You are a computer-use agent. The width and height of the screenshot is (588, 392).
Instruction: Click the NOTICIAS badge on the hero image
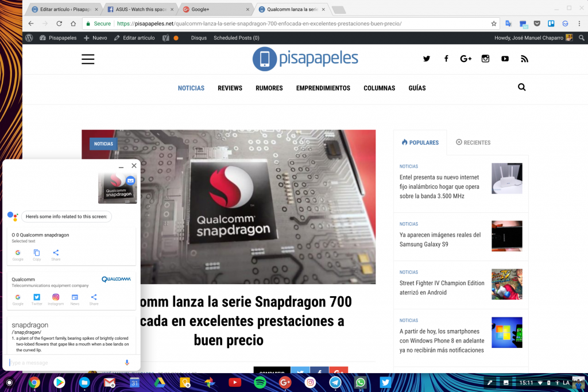(x=103, y=144)
